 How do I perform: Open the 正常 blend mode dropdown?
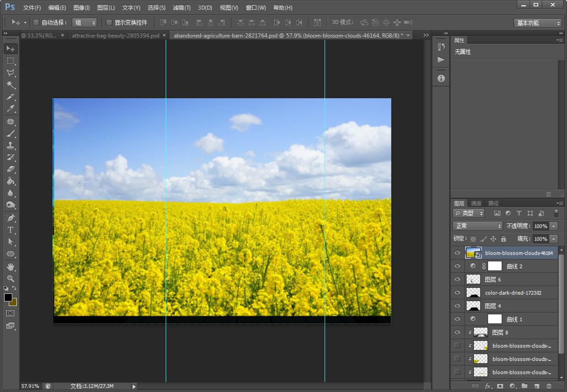[477, 226]
